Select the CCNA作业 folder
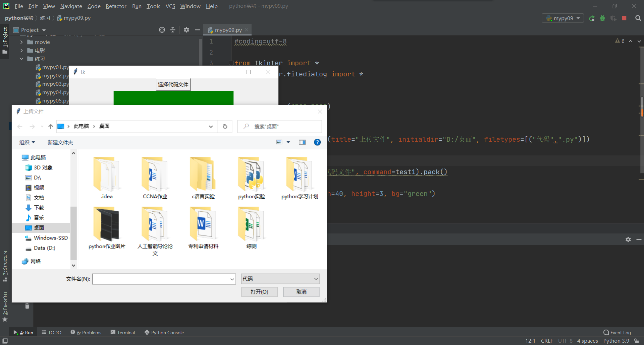This screenshot has height=345, width=644. (155, 178)
